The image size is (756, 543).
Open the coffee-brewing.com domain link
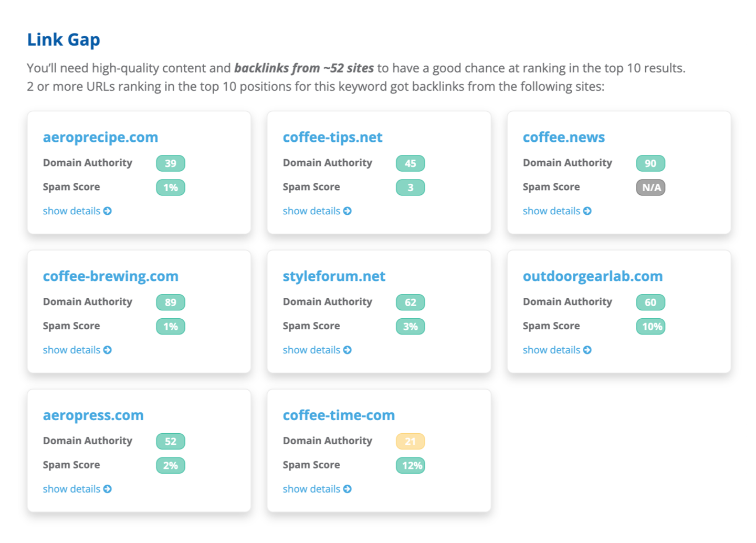click(x=111, y=277)
